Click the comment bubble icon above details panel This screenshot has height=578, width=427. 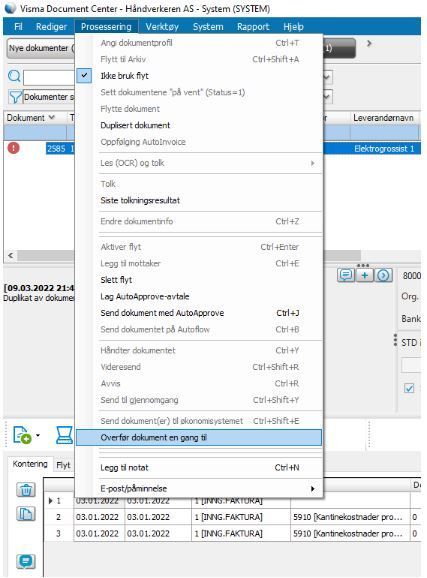[x=346, y=275]
